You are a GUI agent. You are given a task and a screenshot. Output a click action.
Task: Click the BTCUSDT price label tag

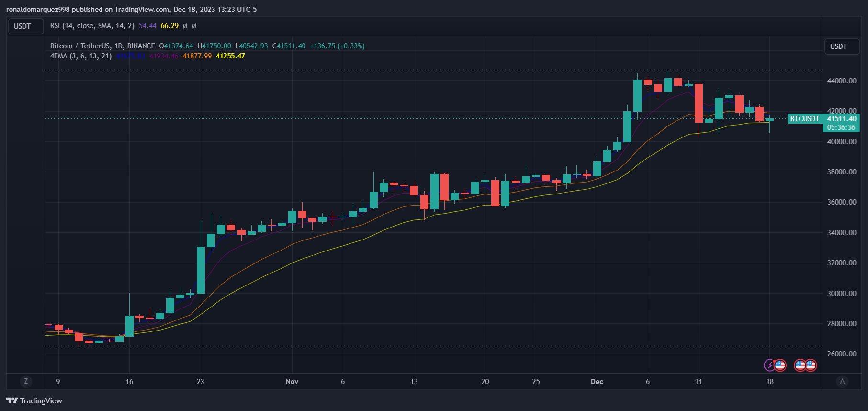tap(804, 119)
